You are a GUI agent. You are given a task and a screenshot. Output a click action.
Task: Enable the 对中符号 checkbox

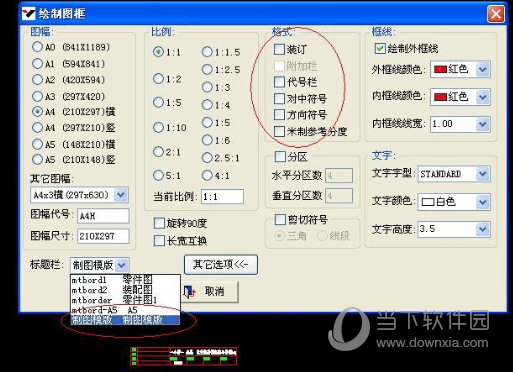279,98
